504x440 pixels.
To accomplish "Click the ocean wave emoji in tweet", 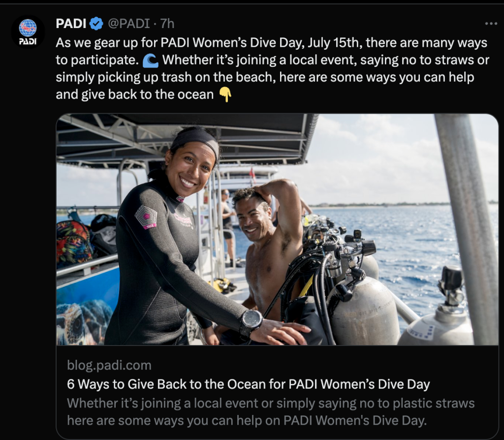I will (x=150, y=60).
